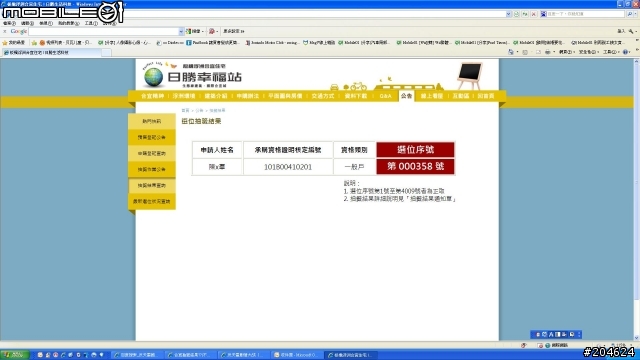Screen dimensions: 640x360
Task: Click the Windows Start button
Action: click(15, 355)
